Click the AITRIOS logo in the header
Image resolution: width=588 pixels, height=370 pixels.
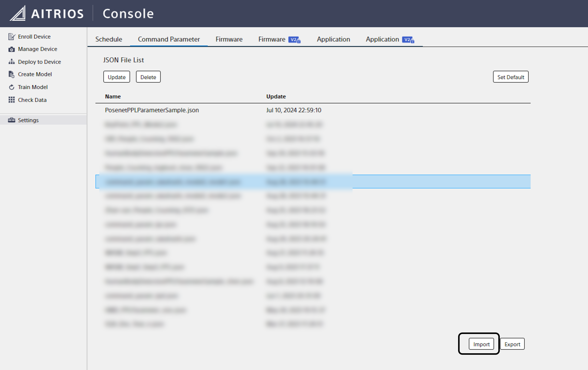point(46,13)
